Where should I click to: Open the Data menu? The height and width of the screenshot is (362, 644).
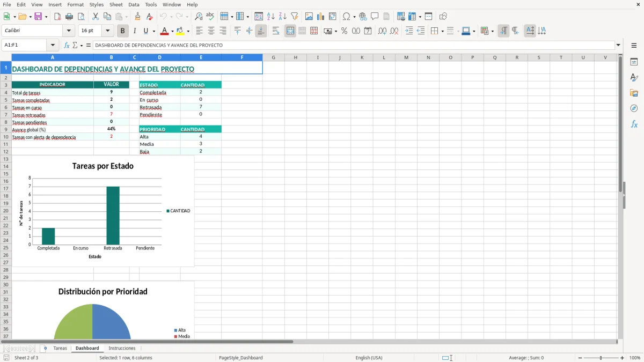(134, 4)
